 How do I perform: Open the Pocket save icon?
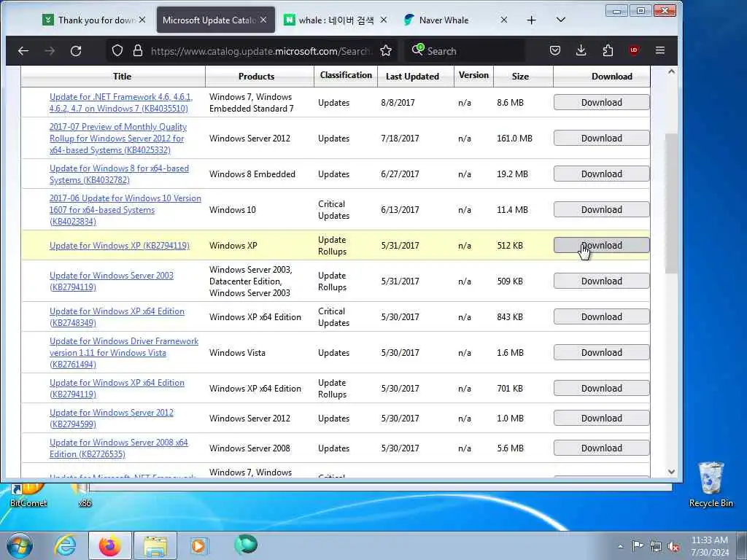pos(555,50)
